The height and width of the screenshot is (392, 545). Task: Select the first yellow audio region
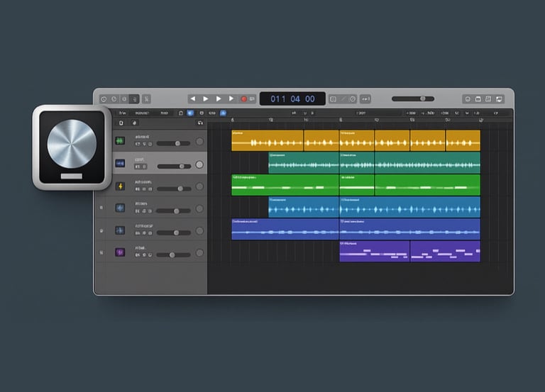(268, 140)
